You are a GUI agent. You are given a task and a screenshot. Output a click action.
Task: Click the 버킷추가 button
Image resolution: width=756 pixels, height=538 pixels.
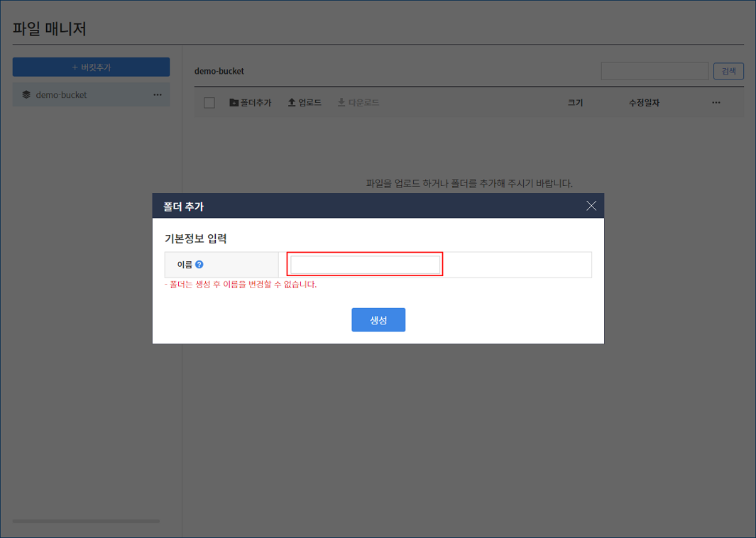91,67
